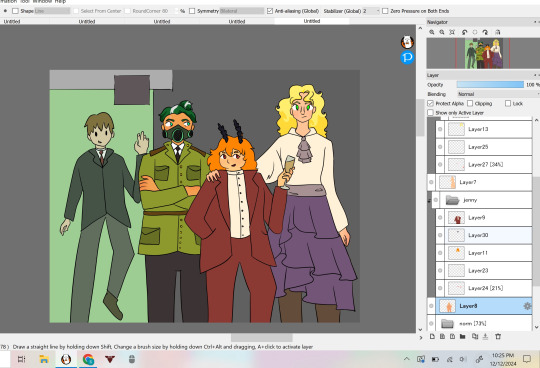This screenshot has height=368, width=540.
Task: Open the taskbar clock and date
Action: [x=503, y=359]
